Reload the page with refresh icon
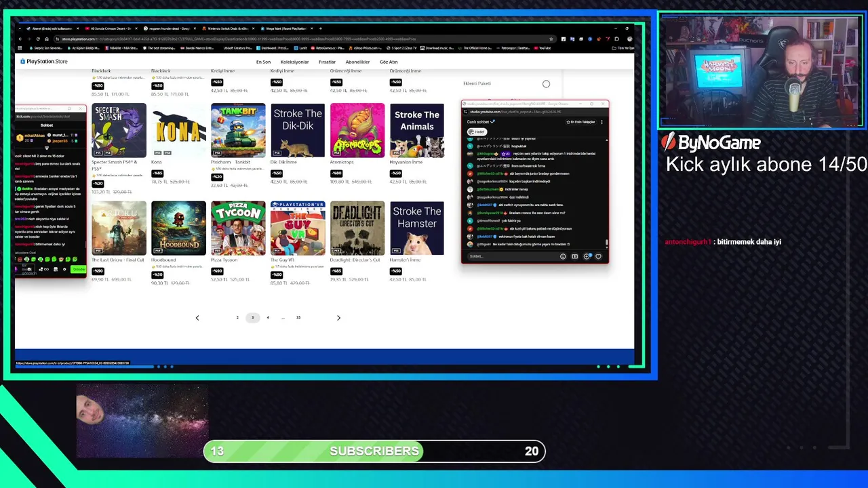 click(39, 39)
